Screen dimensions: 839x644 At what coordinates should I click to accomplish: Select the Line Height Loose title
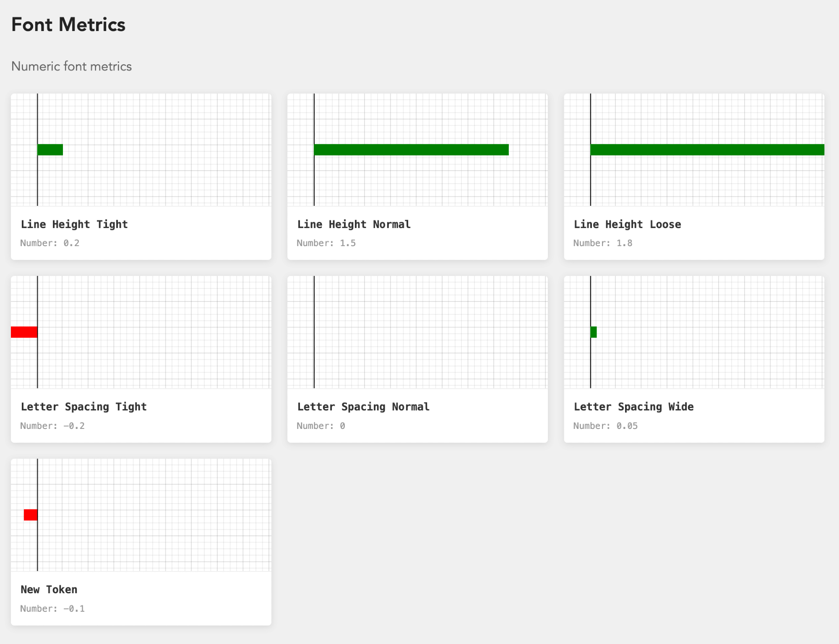[627, 224]
